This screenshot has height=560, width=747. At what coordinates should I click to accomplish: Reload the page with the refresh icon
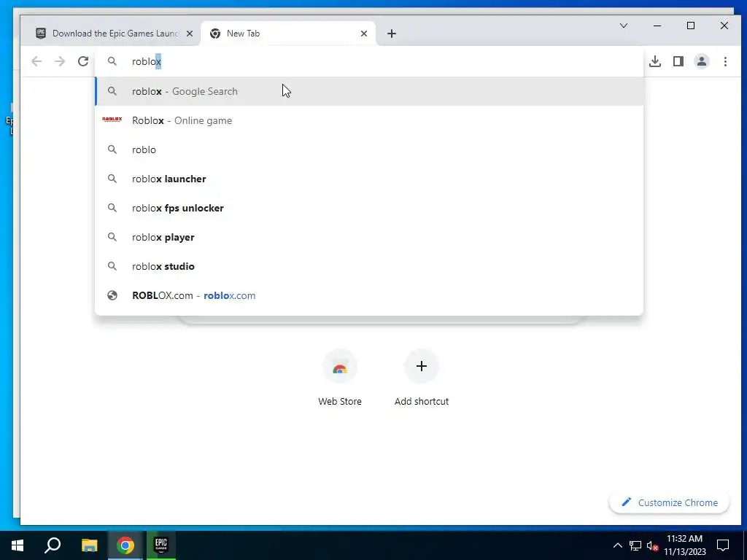coord(83,61)
